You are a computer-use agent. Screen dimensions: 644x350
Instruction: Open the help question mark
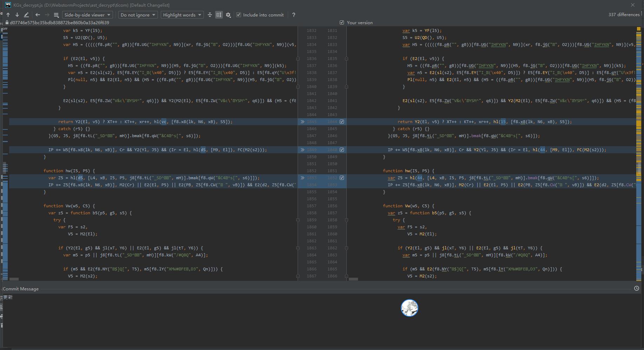[293, 15]
